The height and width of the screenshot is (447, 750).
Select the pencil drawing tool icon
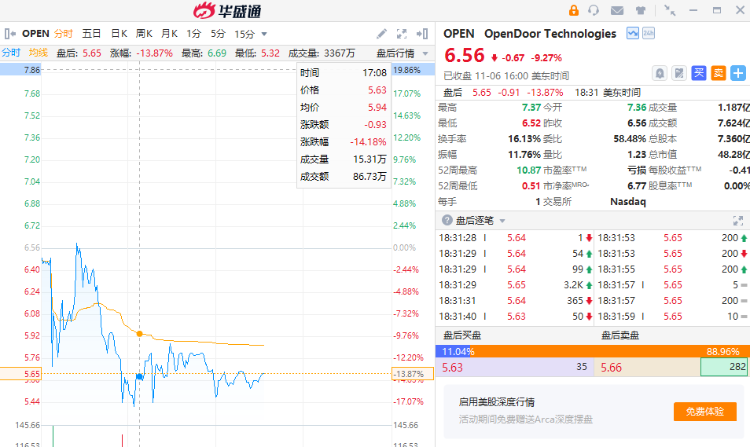381,33
